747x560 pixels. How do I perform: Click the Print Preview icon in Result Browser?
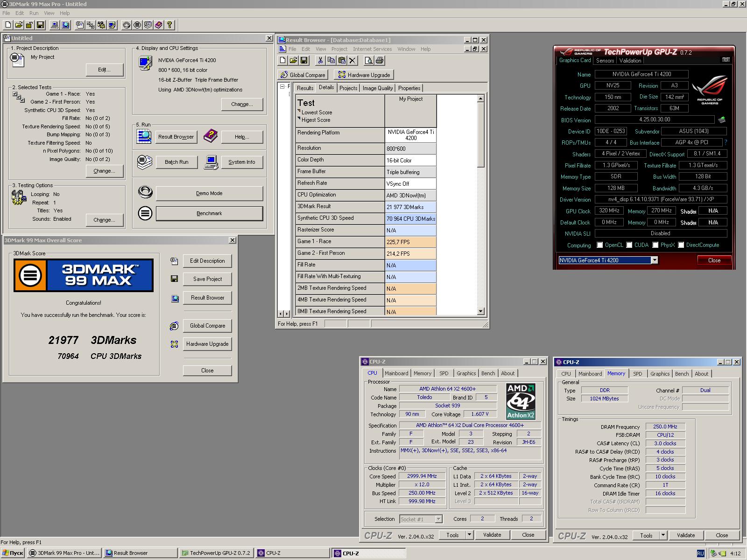click(x=369, y=60)
